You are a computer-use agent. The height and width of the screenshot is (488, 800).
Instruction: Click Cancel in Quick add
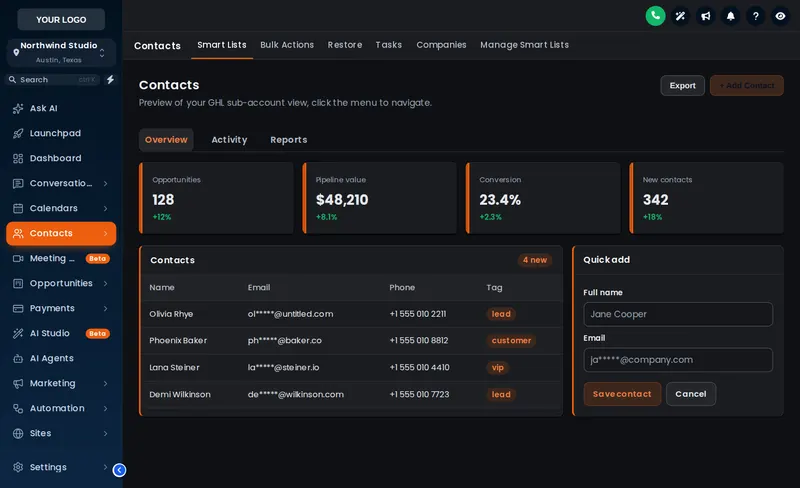point(691,394)
